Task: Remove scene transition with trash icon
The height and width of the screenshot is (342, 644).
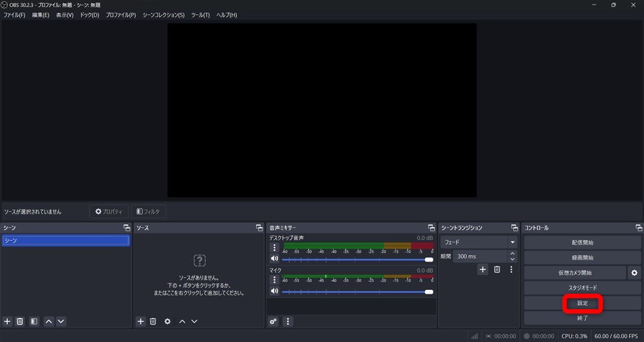Action: point(497,269)
